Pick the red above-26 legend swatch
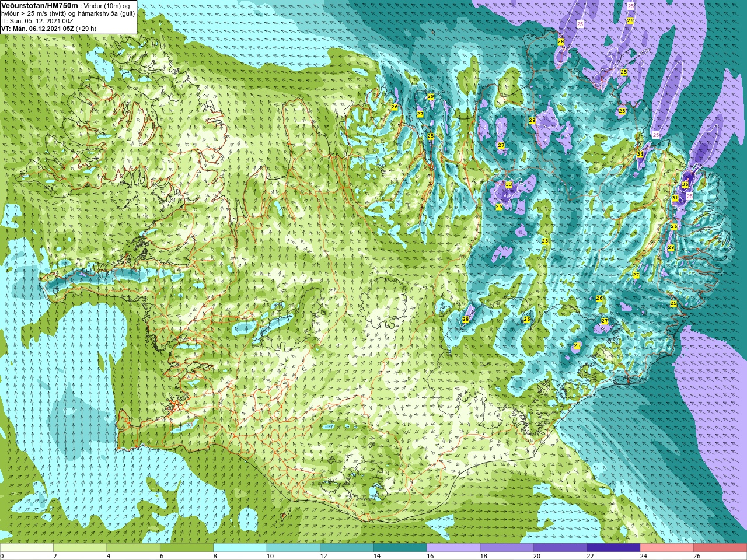747x560 pixels. [720, 548]
